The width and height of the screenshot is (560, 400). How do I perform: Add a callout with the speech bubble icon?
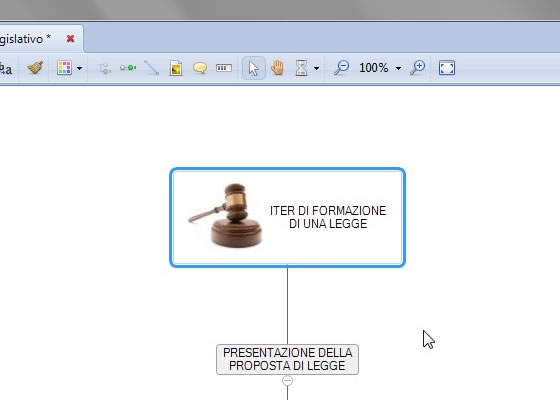200,68
